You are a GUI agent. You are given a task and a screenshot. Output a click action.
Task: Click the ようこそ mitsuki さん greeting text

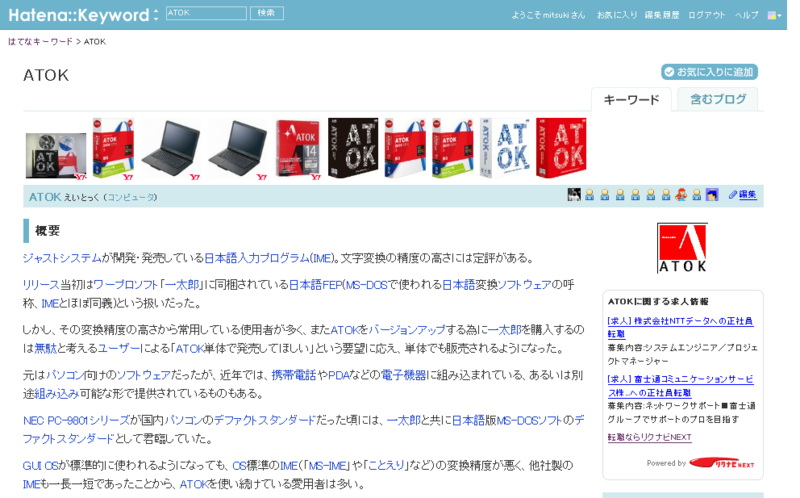548,15
